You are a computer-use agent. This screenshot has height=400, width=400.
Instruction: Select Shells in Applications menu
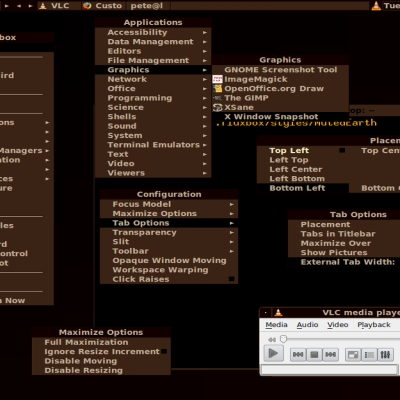coord(153,116)
